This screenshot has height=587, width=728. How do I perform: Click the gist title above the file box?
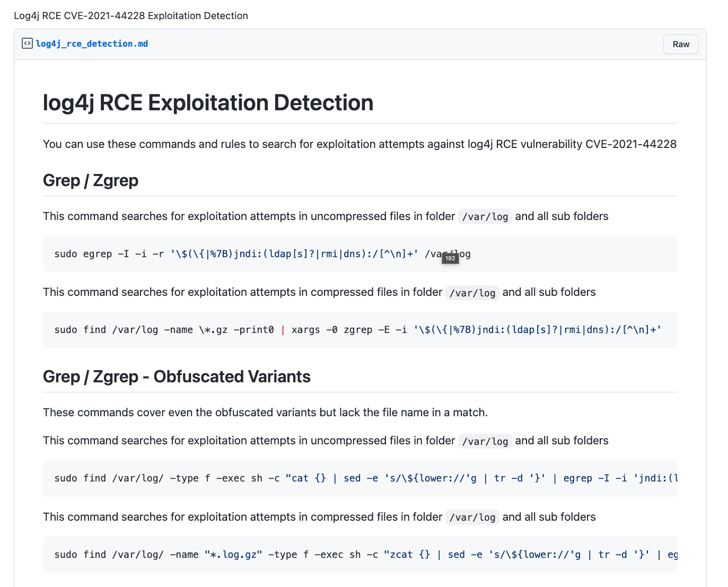pos(130,15)
